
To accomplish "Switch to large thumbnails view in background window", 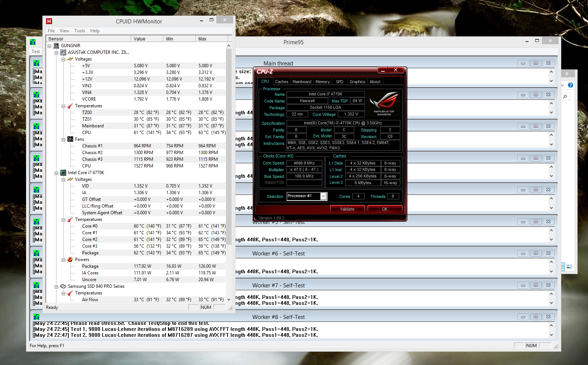I will pos(569,267).
